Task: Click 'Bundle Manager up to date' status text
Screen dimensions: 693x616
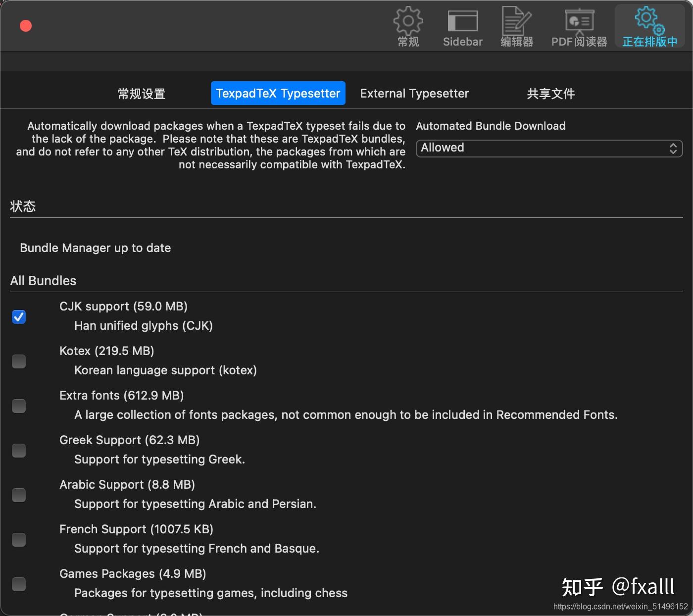Action: pos(96,248)
